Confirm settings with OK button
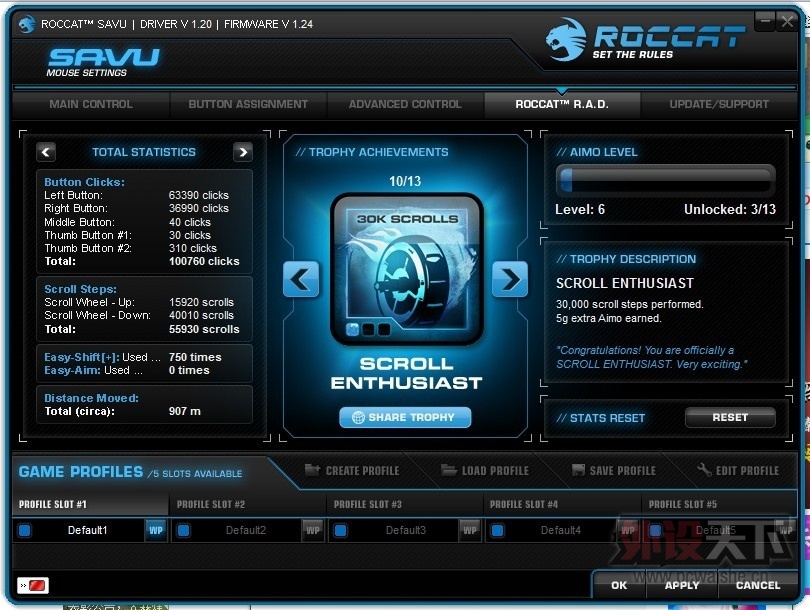 (619, 585)
